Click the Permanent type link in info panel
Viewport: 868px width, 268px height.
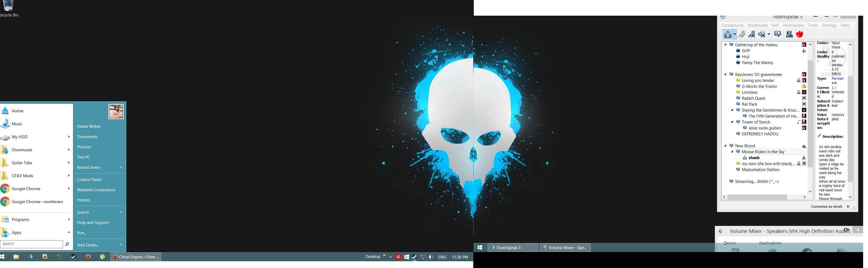click(x=837, y=81)
